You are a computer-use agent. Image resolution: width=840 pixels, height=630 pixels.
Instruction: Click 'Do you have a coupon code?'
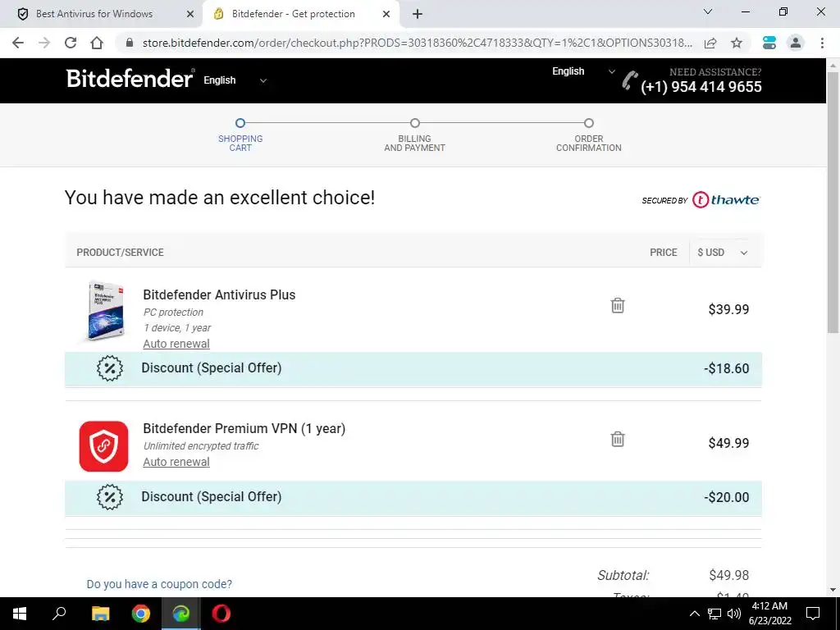tap(159, 584)
